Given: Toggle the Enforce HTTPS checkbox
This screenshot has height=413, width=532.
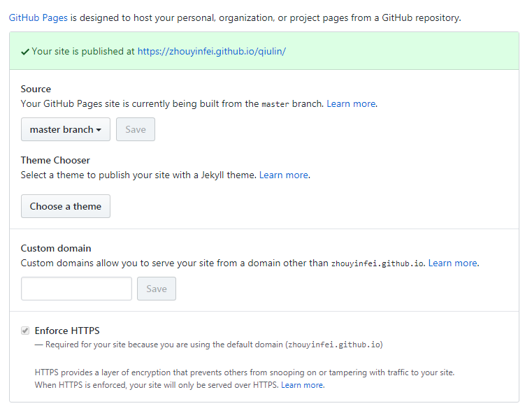Looking at the screenshot, I should tap(25, 331).
